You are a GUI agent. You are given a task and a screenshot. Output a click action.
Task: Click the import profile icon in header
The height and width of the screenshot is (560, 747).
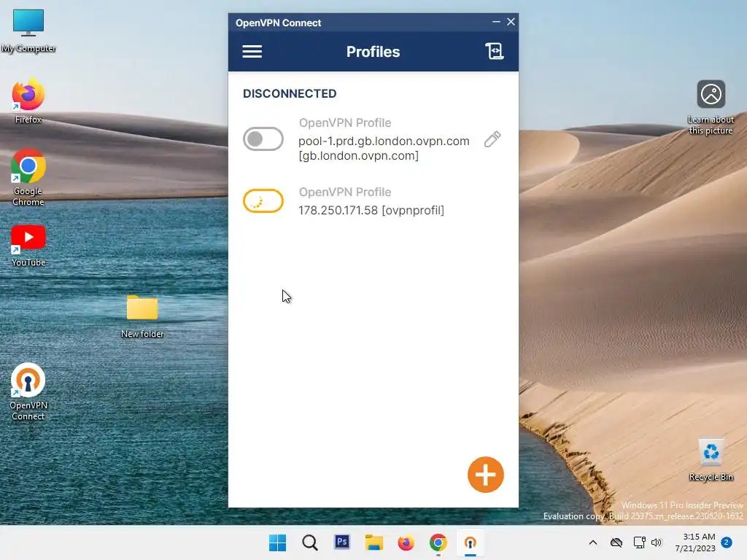[494, 51]
